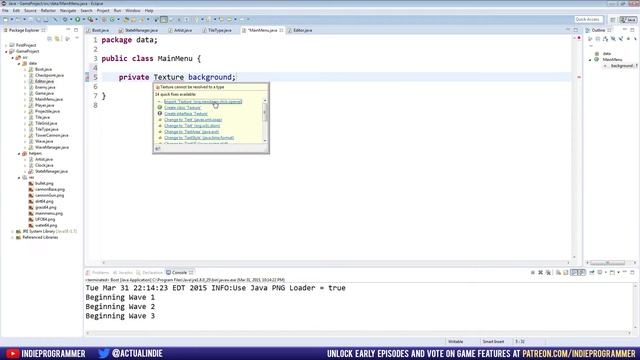This screenshot has height=360, width=640.
Task: Open the Run button dropdown arrow
Action: [x=83, y=19]
